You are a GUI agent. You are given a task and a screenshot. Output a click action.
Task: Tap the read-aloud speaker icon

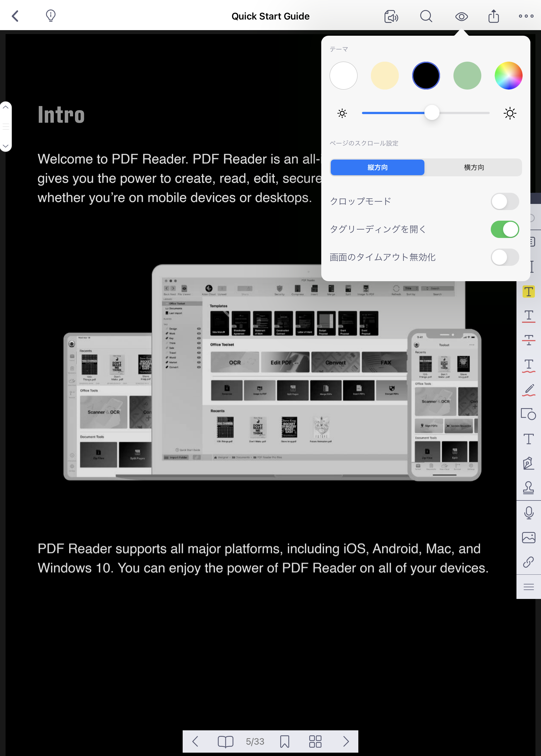coord(391,16)
